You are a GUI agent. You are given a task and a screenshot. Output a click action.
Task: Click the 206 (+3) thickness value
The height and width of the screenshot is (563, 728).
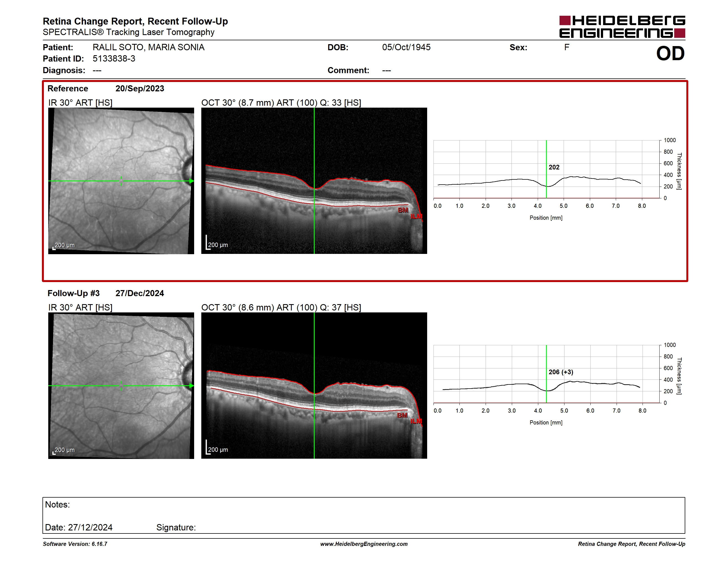pos(561,372)
